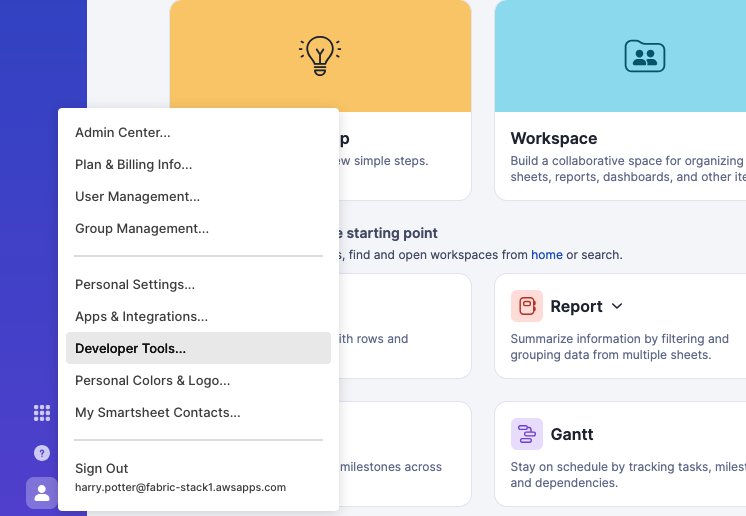The image size is (746, 516).
Task: Click the Gantt card heading
Action: (x=571, y=434)
